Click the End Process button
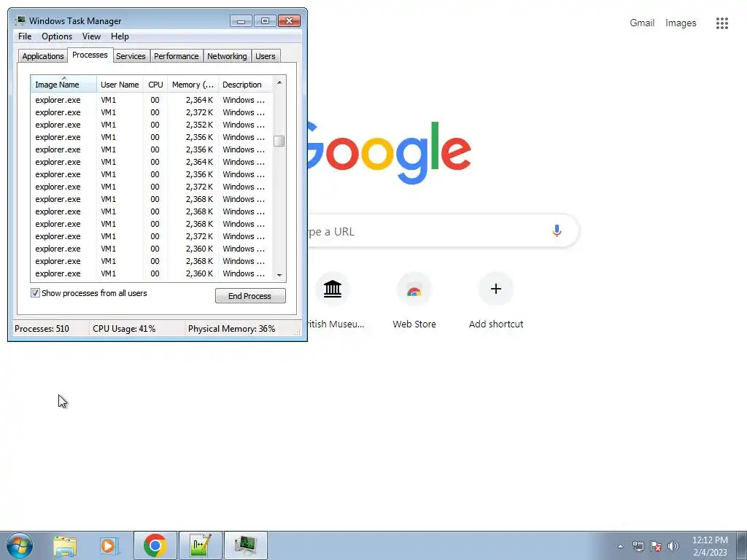This screenshot has height=560, width=747. click(250, 296)
